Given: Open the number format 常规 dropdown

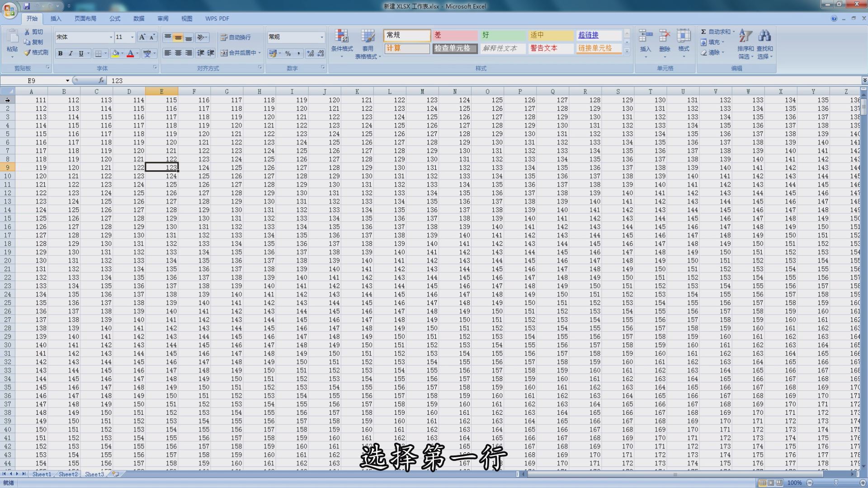Looking at the screenshot, I should [x=322, y=37].
